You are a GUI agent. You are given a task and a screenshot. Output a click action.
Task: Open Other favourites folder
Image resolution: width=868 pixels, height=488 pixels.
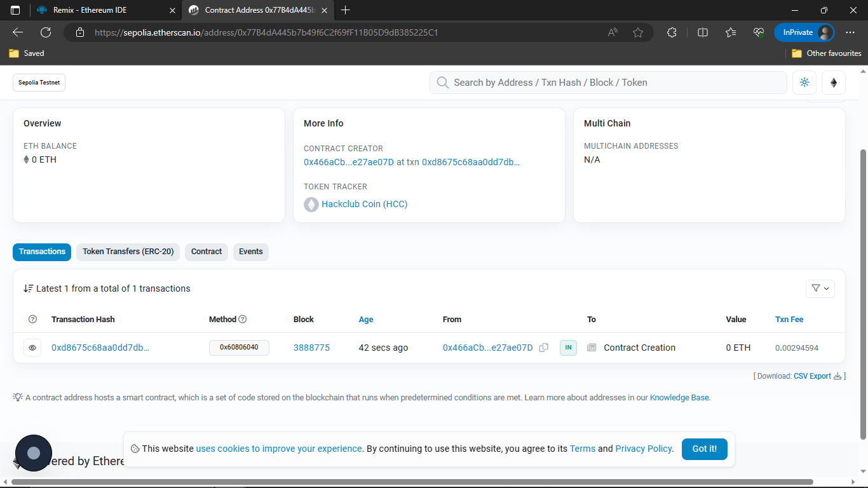pos(826,53)
